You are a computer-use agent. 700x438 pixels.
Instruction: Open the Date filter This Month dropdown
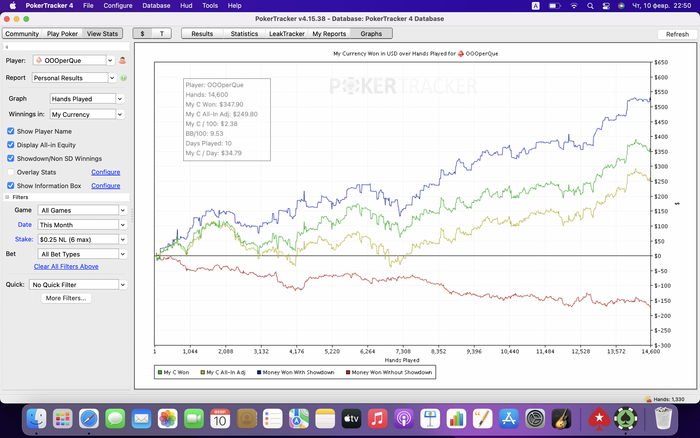click(82, 225)
